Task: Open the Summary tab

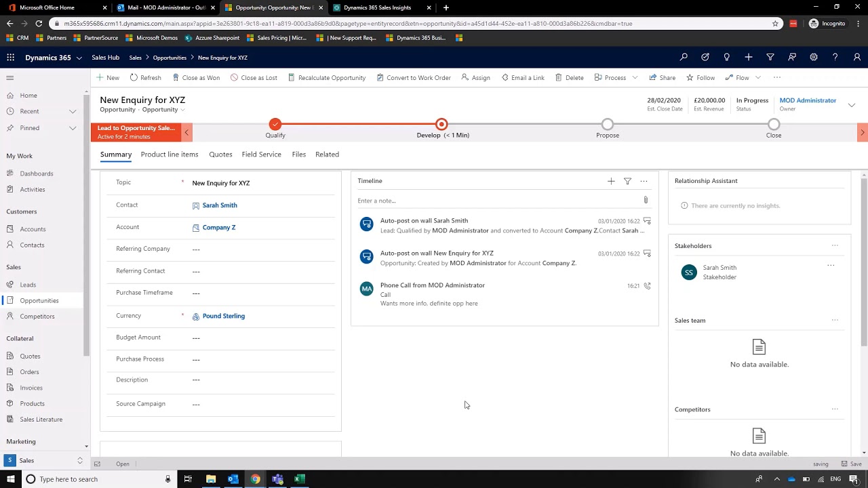Action: point(116,155)
